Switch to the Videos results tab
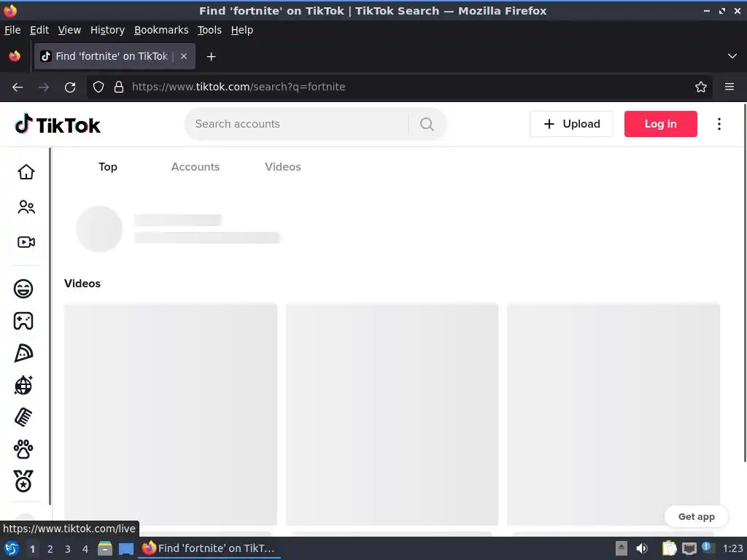Viewport: 747px width, 560px height. (x=283, y=167)
